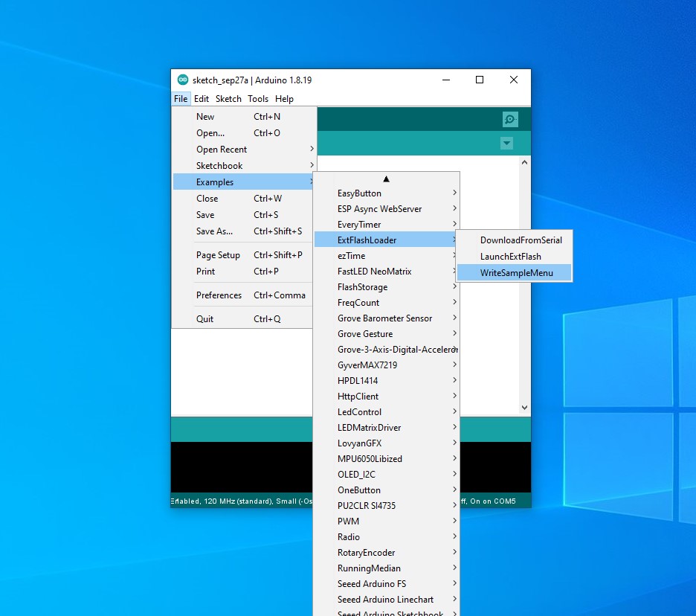Open the WriteSampleMenu example
The image size is (696, 616).
click(x=516, y=273)
